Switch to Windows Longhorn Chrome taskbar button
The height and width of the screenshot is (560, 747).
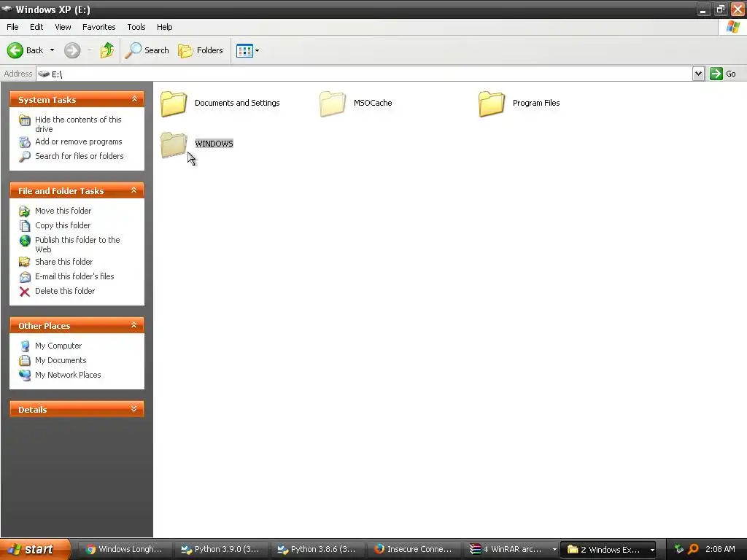[x=125, y=550]
